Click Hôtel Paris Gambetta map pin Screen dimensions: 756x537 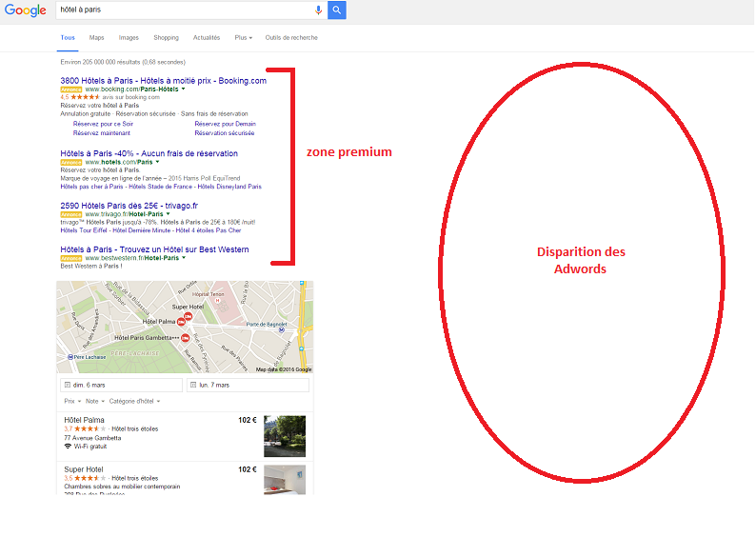185,338
